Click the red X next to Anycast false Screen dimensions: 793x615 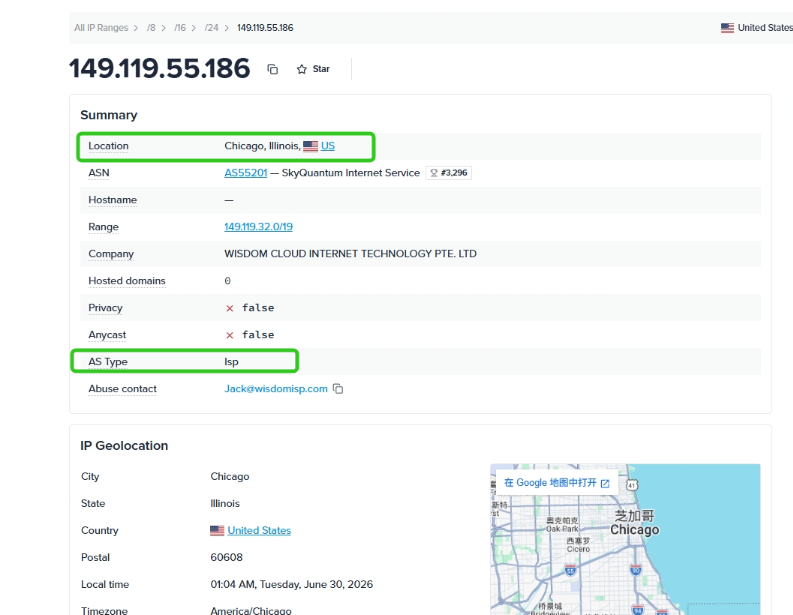coord(230,335)
